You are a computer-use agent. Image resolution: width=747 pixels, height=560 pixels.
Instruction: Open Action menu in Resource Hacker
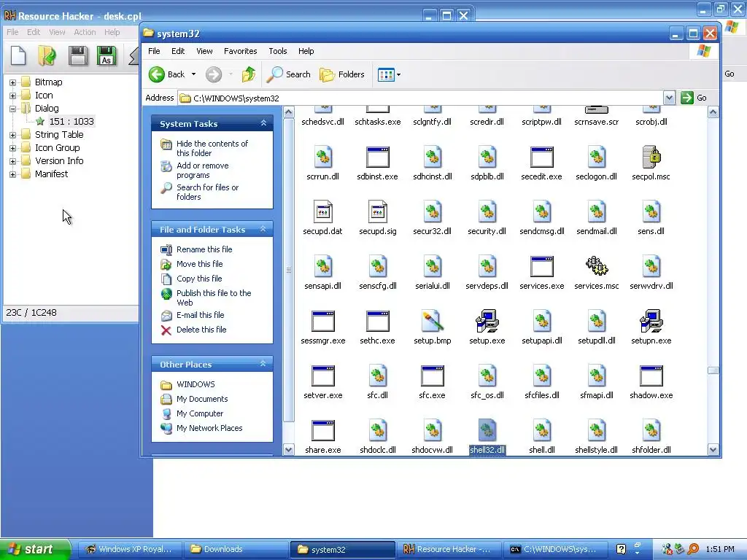click(x=85, y=32)
